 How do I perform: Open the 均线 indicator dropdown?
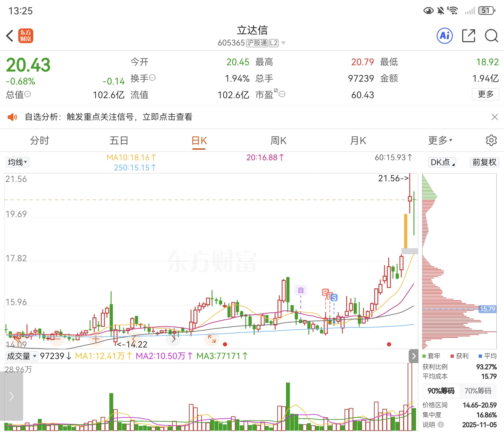[x=18, y=162]
